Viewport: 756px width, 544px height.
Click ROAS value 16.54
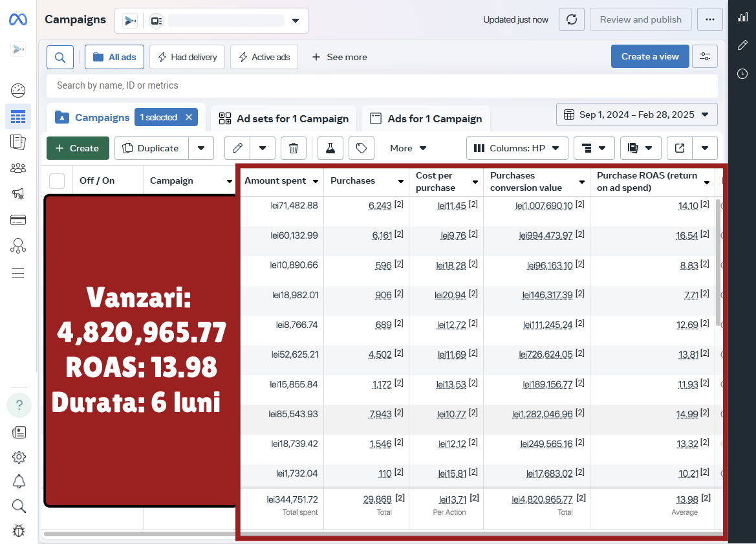tap(687, 235)
